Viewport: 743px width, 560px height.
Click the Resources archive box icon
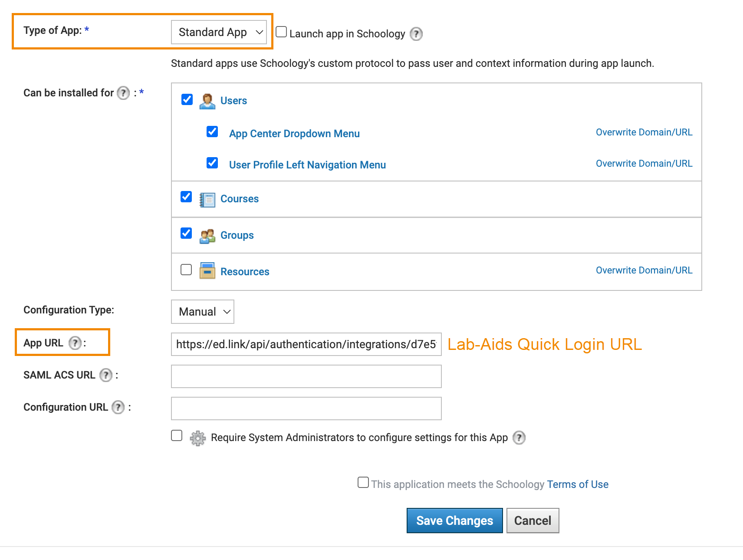click(207, 270)
